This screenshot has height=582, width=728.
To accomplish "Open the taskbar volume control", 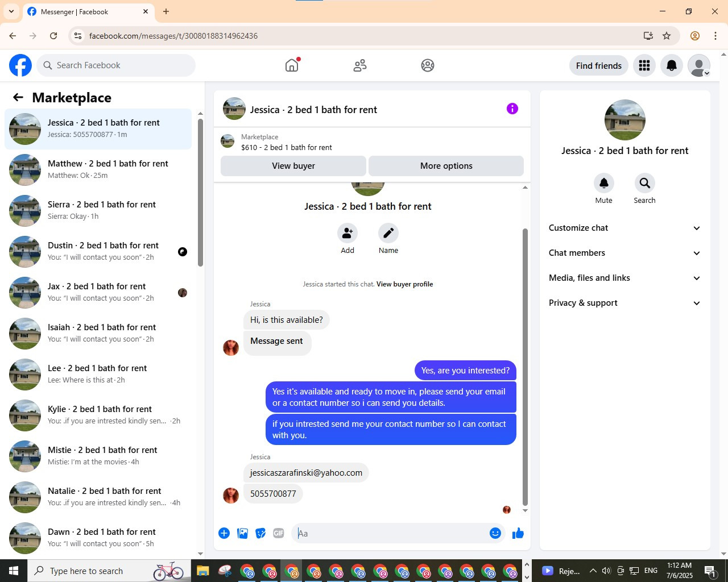I will pyautogui.click(x=606, y=571).
